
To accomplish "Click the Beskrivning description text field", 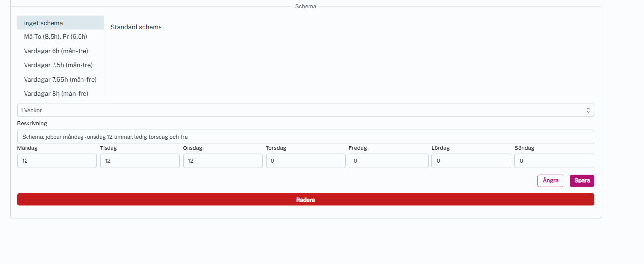I will [x=305, y=137].
